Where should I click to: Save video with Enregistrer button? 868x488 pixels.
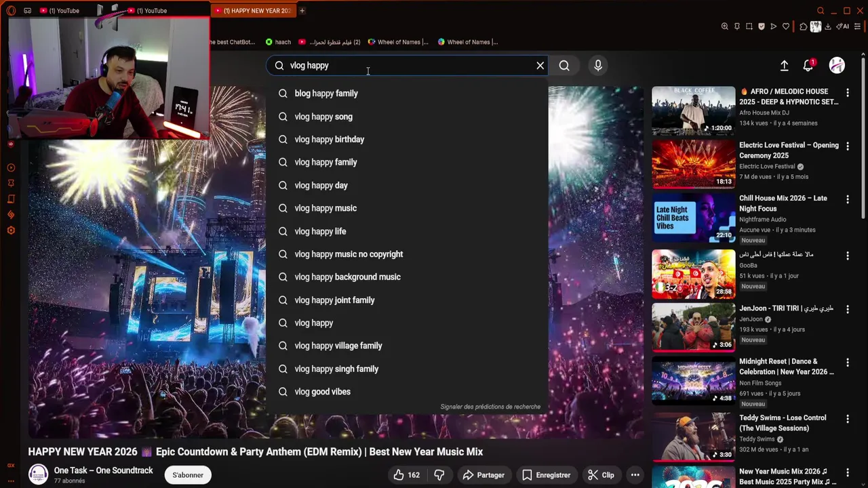[547, 475]
